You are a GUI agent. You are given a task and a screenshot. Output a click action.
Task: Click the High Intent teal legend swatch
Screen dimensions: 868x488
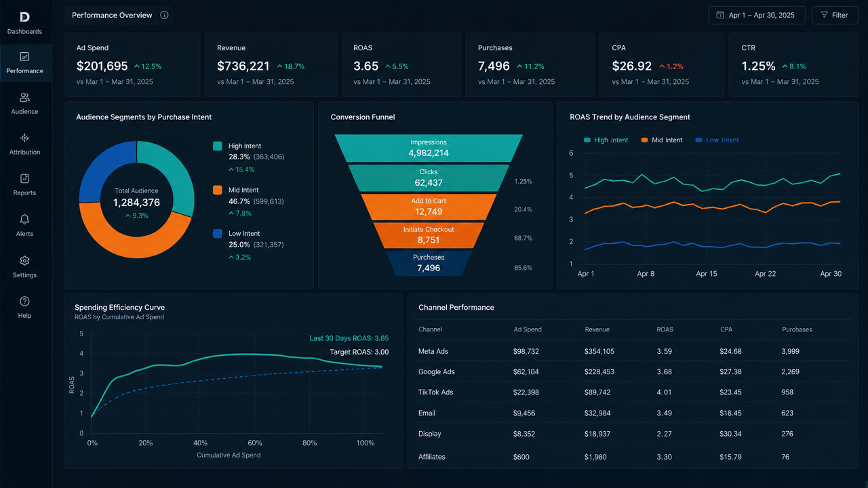pos(218,146)
